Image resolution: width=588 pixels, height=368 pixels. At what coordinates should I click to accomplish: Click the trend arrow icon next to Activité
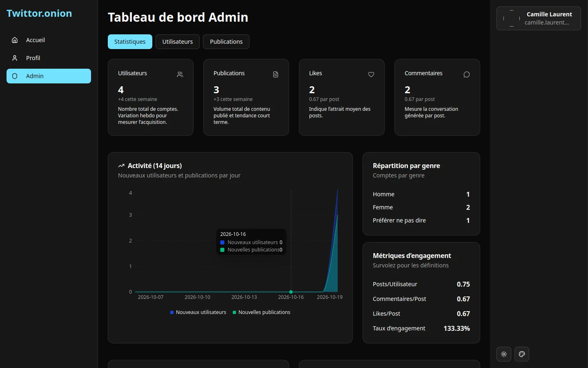(121, 166)
